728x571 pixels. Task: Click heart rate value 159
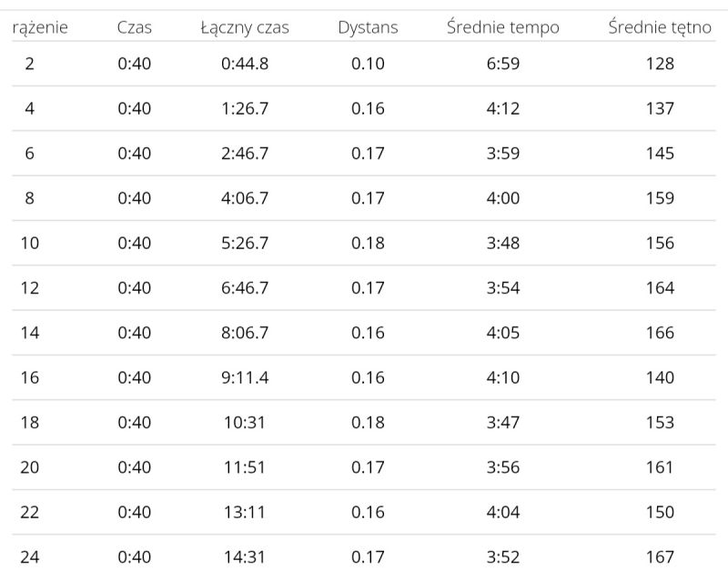660,198
